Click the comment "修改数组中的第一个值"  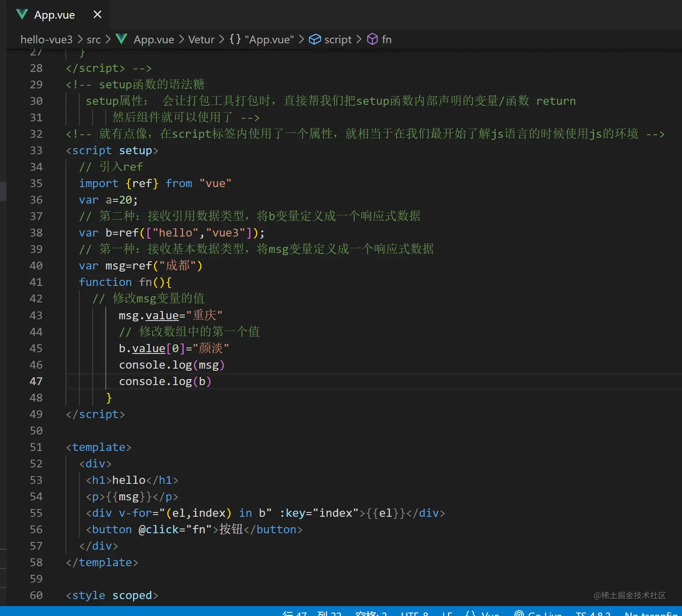tap(199, 331)
